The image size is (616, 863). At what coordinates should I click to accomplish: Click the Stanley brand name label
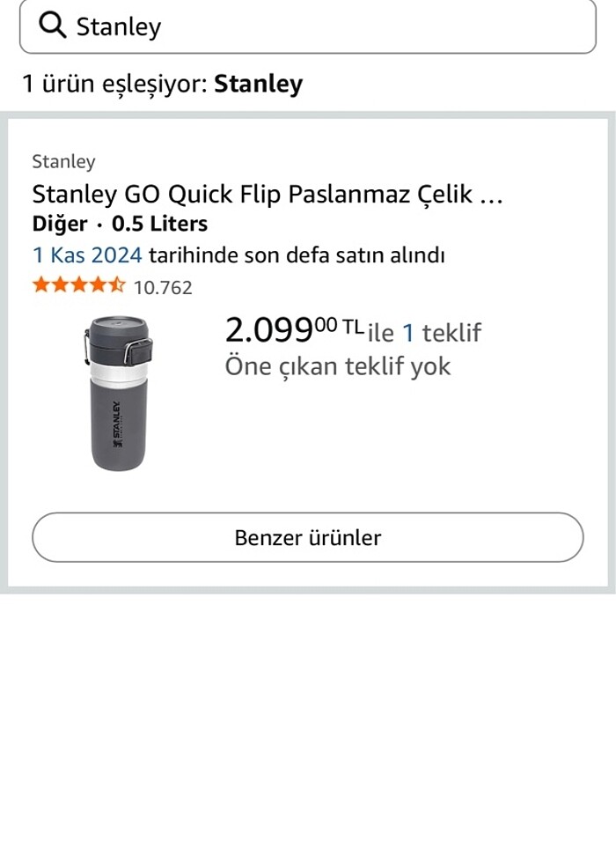pos(63,162)
